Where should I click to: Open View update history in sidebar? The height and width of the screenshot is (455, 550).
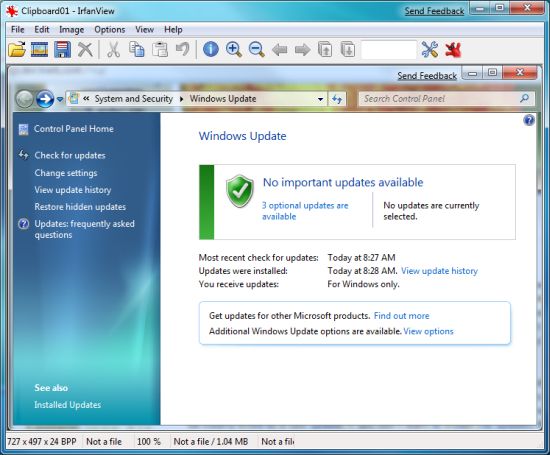pos(73,190)
